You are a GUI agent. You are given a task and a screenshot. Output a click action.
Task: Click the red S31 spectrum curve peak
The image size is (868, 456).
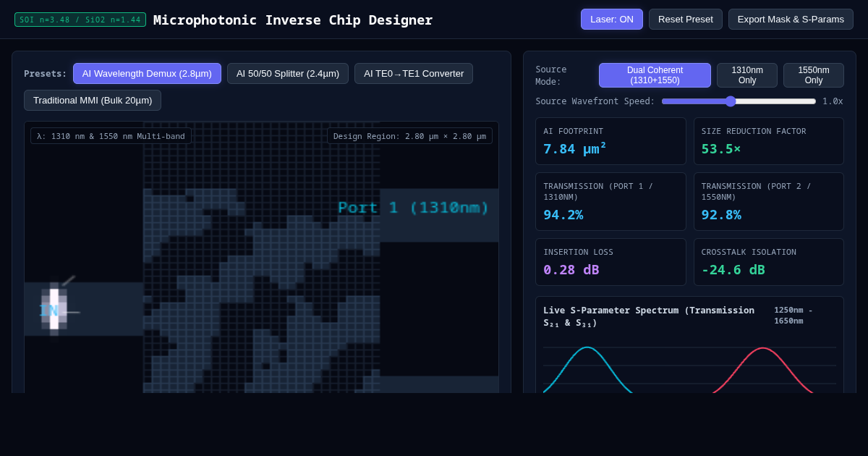click(762, 348)
